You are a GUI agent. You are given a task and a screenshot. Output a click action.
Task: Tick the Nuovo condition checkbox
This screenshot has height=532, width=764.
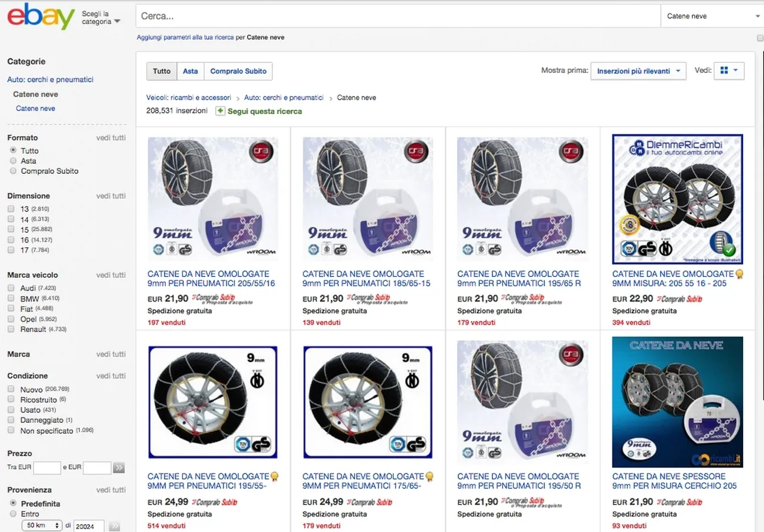pos(11,389)
